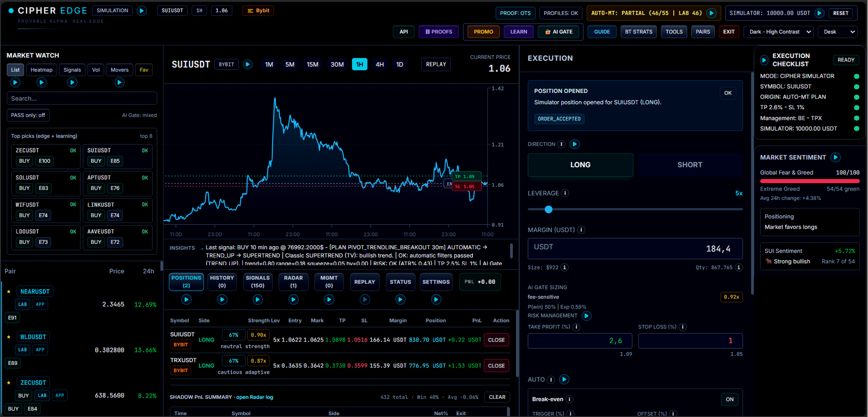Open the RADAR (1) tab
Image resolution: width=868 pixels, height=417 pixels.
(x=293, y=282)
